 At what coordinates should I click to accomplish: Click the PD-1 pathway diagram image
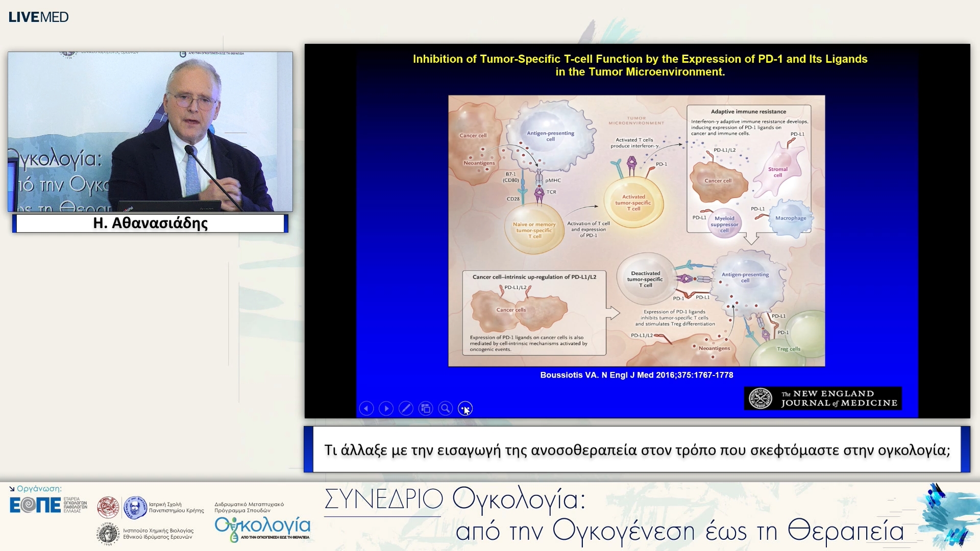click(636, 231)
